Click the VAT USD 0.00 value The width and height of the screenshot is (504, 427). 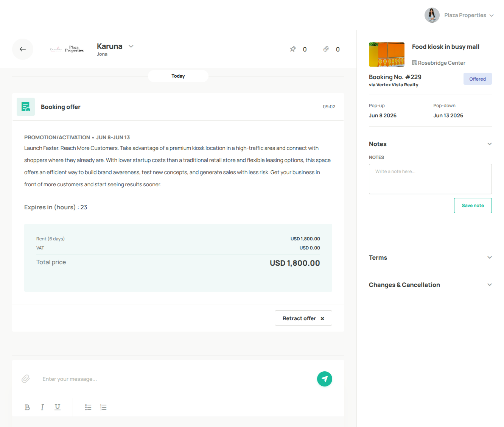click(310, 248)
